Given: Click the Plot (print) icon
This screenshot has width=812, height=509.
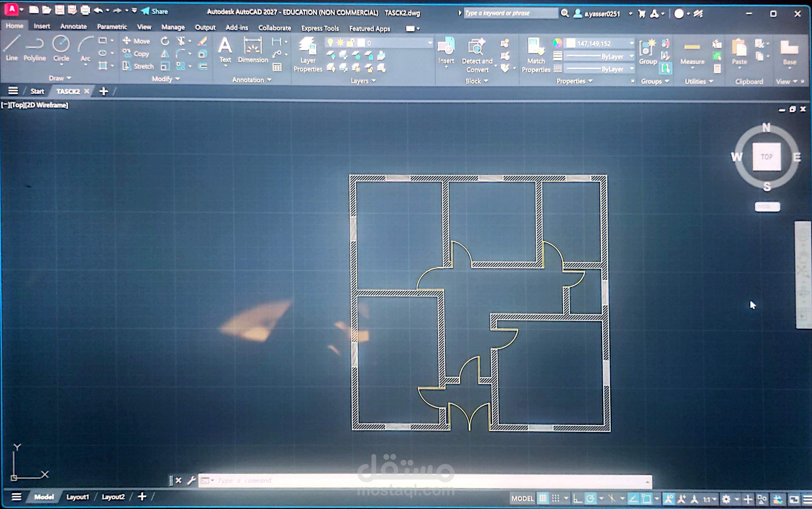Looking at the screenshot, I should point(86,10).
